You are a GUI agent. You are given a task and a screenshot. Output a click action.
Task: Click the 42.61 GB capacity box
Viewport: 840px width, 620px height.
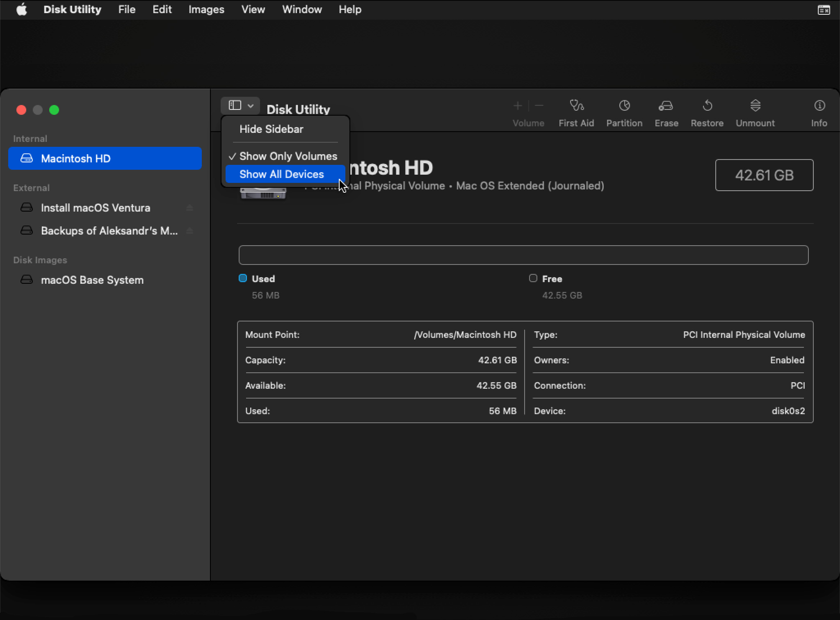[x=764, y=175]
